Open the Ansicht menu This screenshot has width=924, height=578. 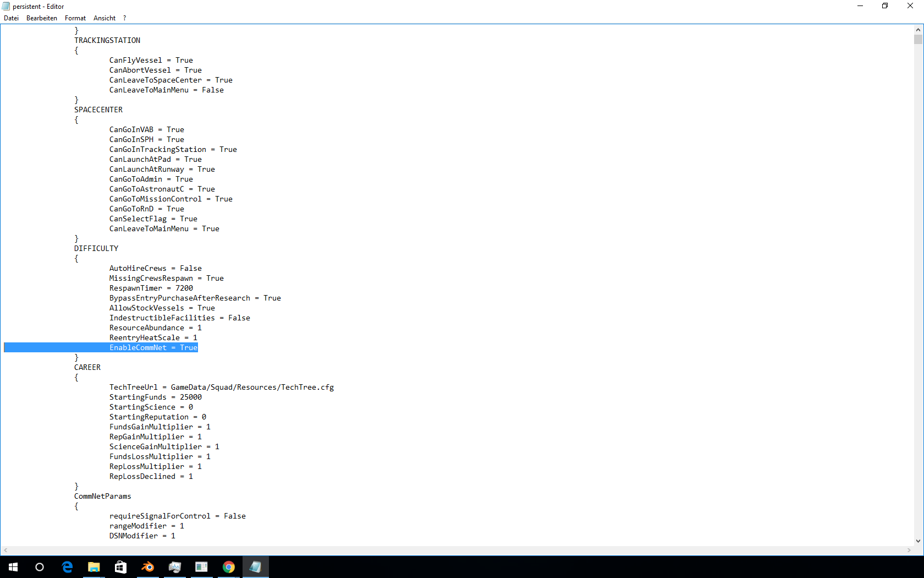(x=105, y=18)
